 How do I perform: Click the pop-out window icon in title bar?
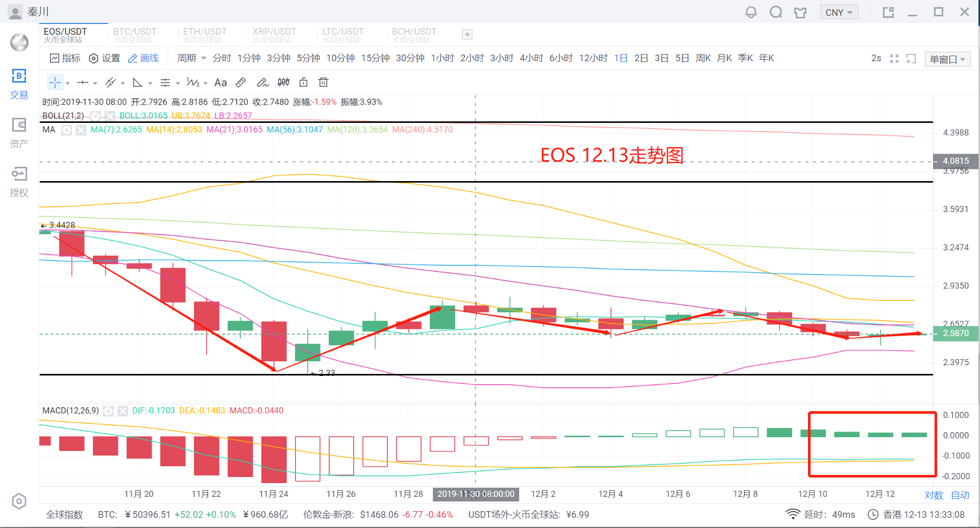[x=888, y=12]
